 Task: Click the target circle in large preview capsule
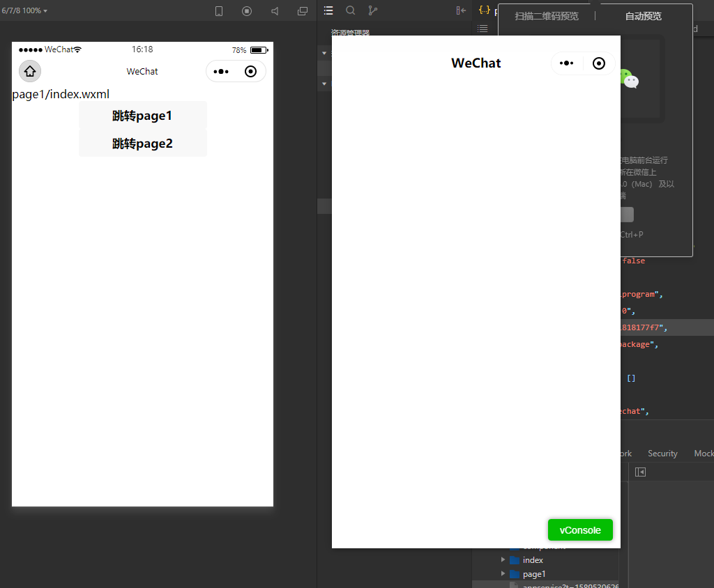pos(599,63)
